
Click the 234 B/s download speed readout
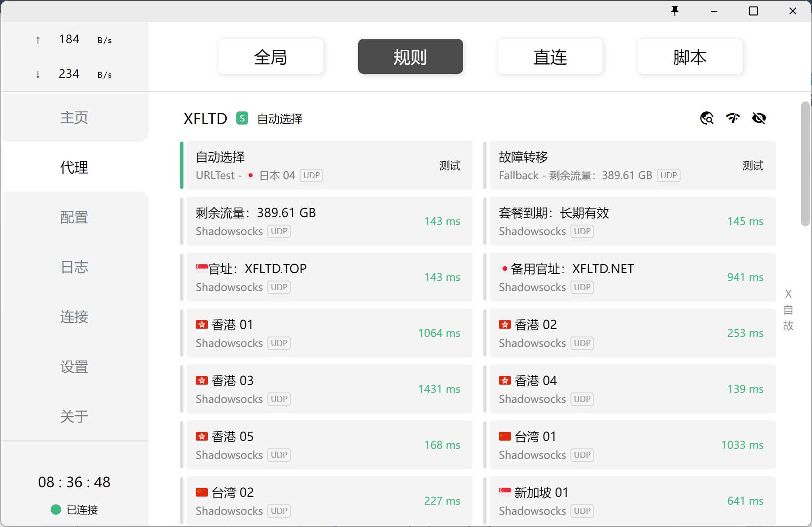(x=74, y=74)
